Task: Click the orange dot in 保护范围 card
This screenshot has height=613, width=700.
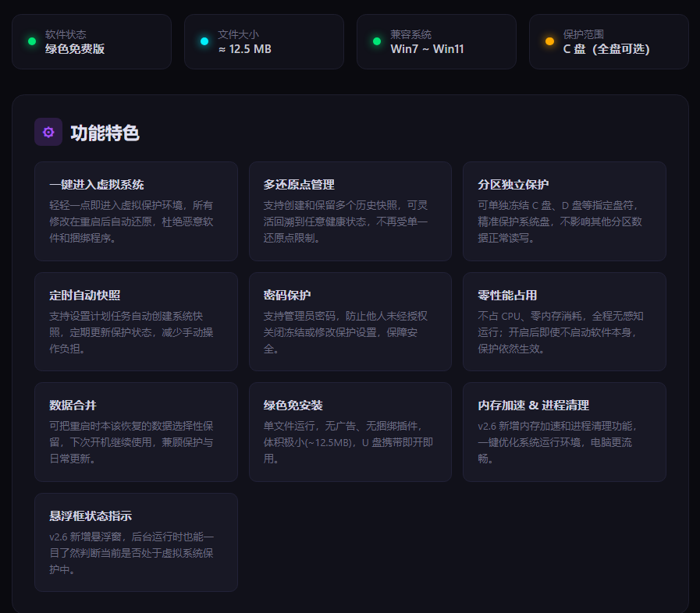Action: [549, 41]
